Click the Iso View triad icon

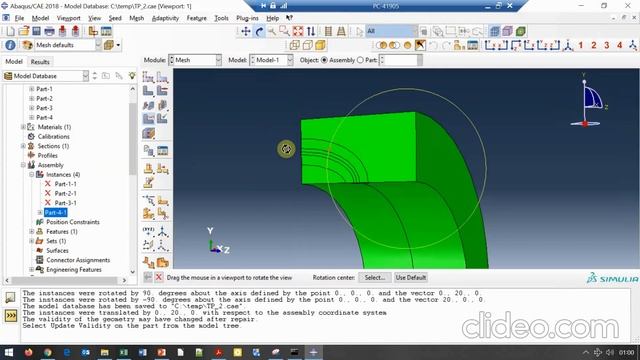coord(568,45)
